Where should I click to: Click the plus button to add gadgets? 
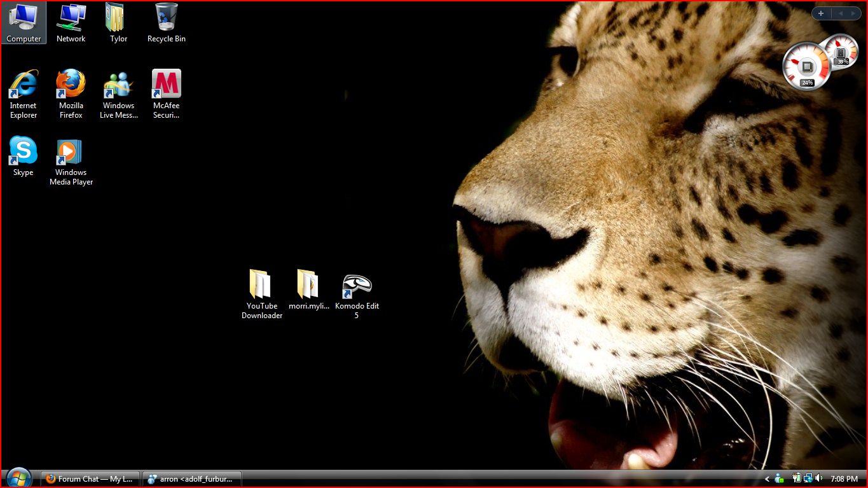821,13
